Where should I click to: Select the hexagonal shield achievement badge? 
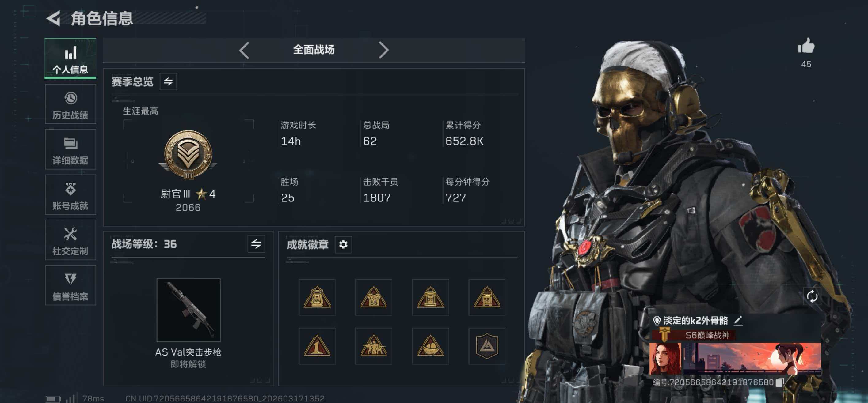click(x=487, y=346)
